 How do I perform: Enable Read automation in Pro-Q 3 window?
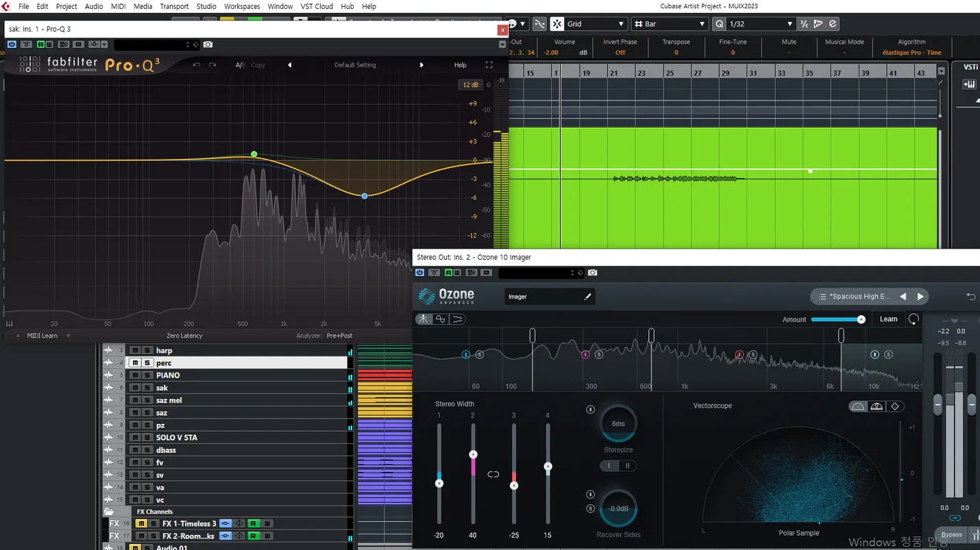pyautogui.click(x=41, y=45)
